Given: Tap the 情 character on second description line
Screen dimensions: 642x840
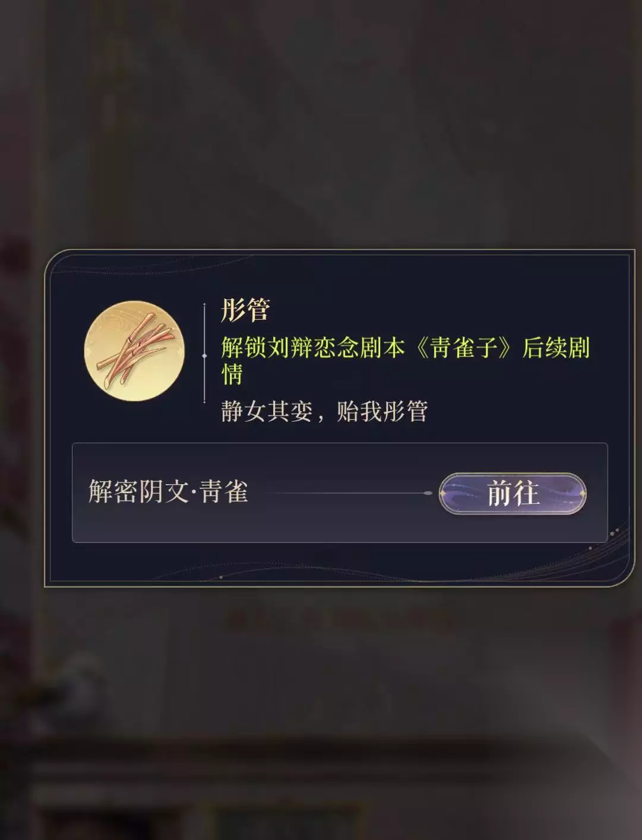Looking at the screenshot, I should pyautogui.click(x=232, y=374).
